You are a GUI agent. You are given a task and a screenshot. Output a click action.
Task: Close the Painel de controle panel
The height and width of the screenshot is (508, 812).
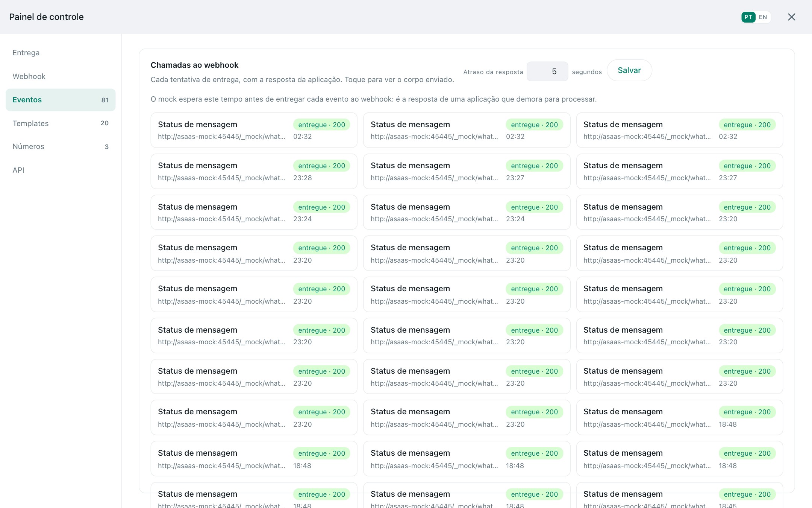791,17
